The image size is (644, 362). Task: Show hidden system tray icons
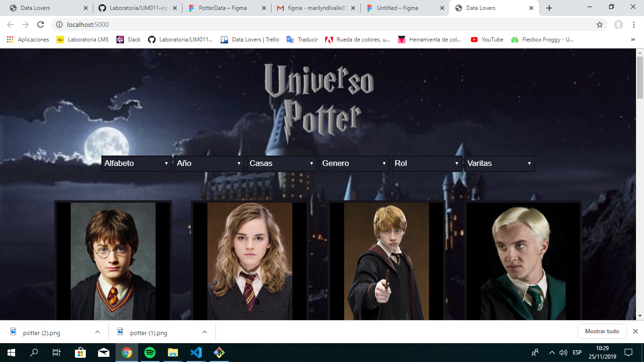coord(552,353)
